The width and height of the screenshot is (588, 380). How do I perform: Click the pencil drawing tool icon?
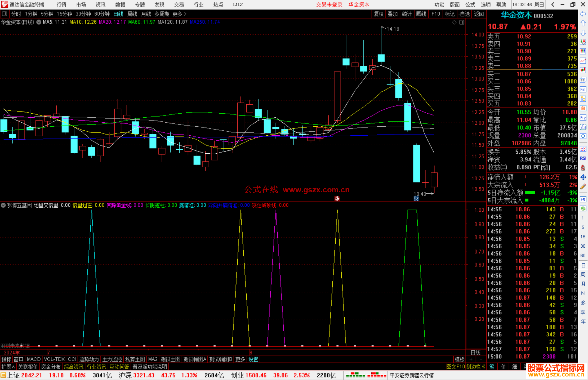pos(583,187)
